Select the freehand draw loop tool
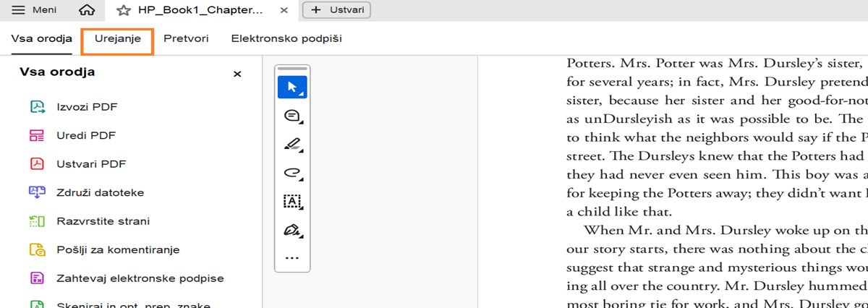This screenshot has width=868, height=308. 292,172
